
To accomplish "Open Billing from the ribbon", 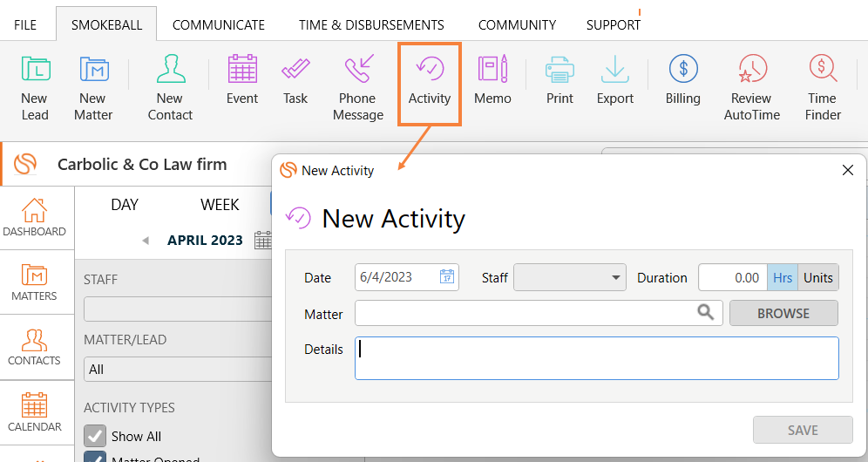I will 683,80.
